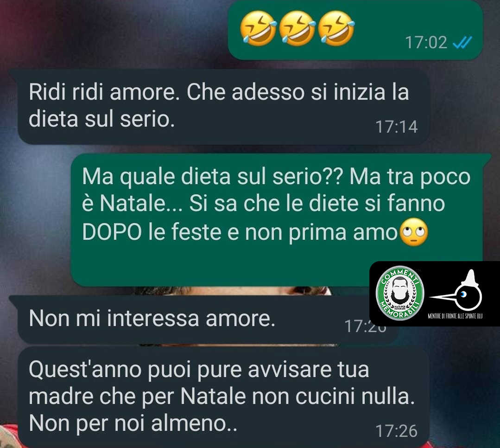This screenshot has width=500, height=448.
Task: Tap the eye-rolling emoji after 'amo'
Action: pos(414,232)
